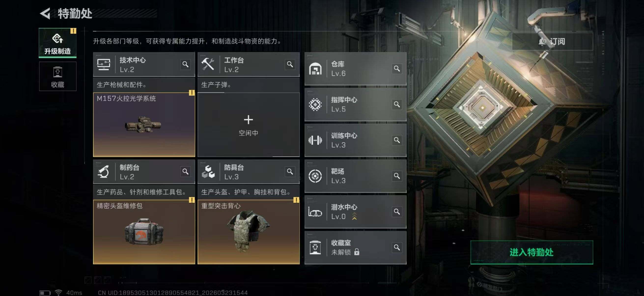Viewport: 644px width, 296px height.
Task: View 指挥中心 details via magnifier
Action: 397,104
